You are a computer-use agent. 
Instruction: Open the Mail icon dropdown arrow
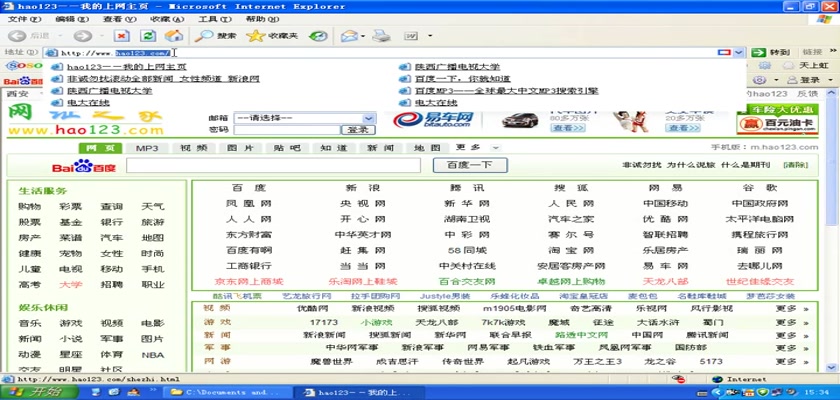[363, 36]
